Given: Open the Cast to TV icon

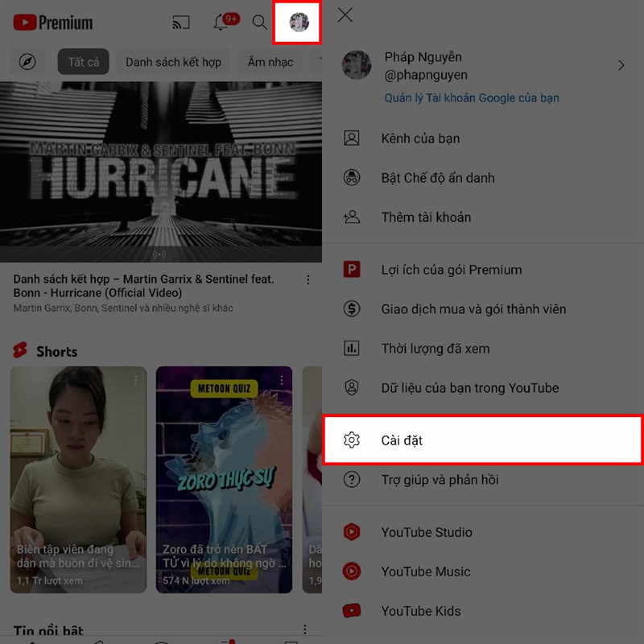Looking at the screenshot, I should (x=180, y=23).
